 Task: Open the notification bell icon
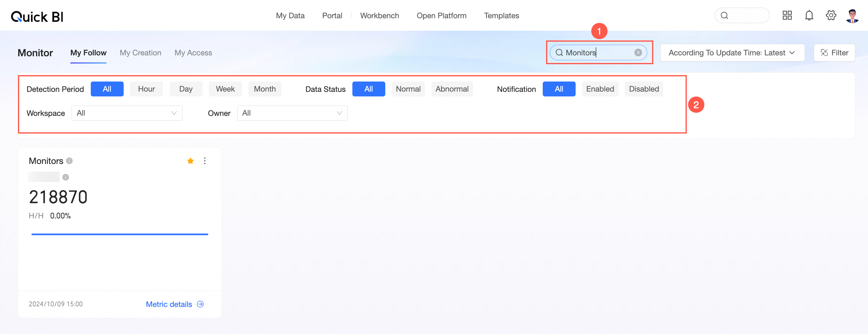click(x=809, y=15)
